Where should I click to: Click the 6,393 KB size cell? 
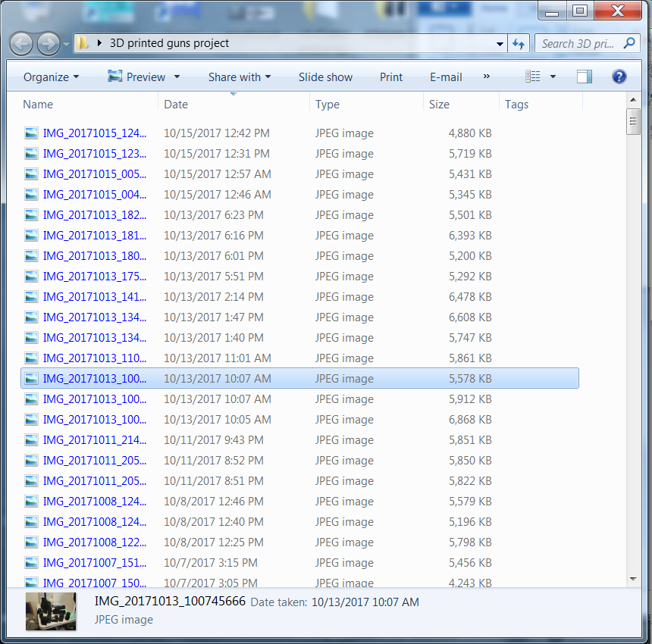[470, 235]
